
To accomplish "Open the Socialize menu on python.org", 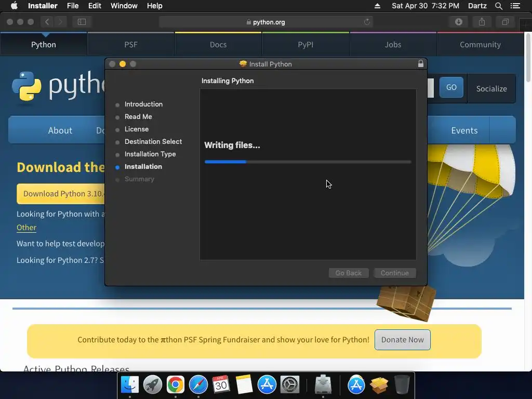I will pos(491,88).
